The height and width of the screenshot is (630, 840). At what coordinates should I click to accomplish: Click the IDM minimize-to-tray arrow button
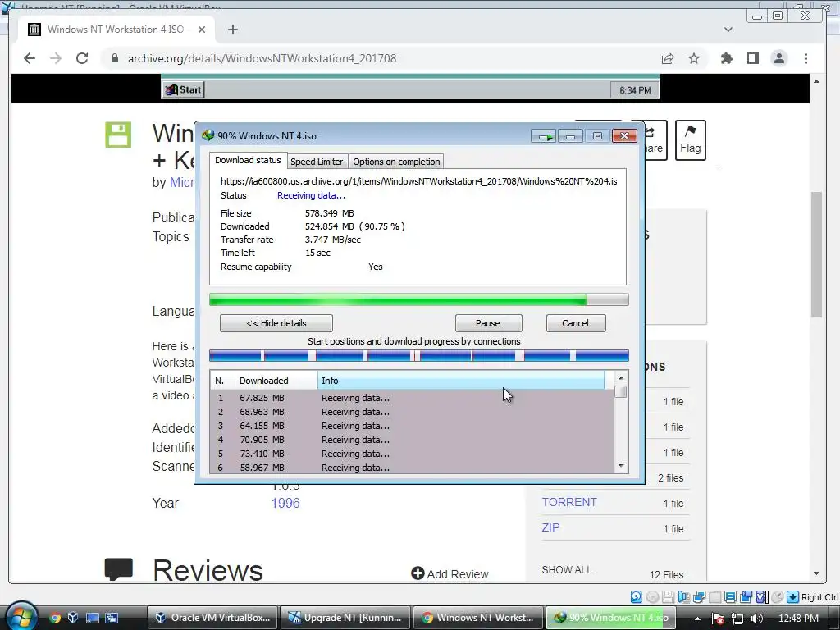544,137
